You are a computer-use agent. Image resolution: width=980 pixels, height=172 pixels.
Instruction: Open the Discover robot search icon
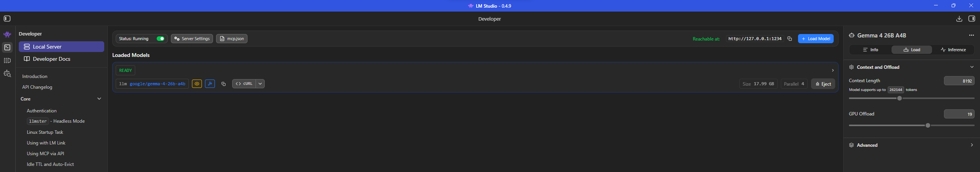point(7,73)
